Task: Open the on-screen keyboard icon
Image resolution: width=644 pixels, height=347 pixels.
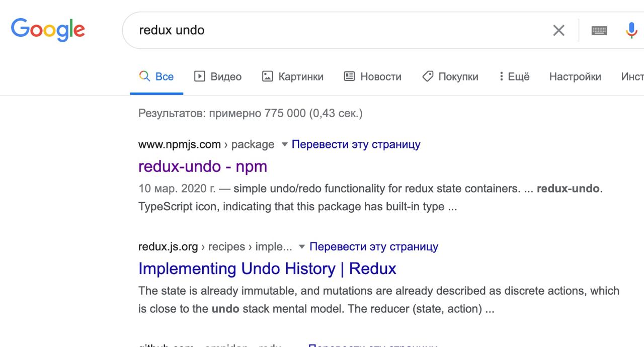Action: point(599,31)
